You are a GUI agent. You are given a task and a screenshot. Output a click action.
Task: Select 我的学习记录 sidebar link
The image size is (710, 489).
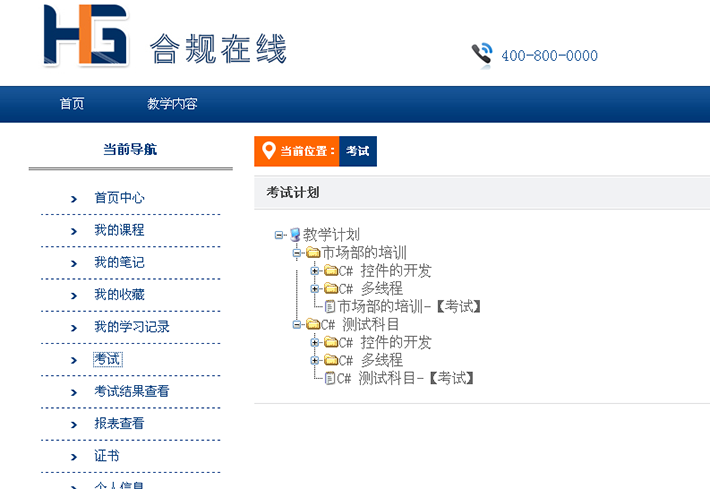(x=131, y=327)
